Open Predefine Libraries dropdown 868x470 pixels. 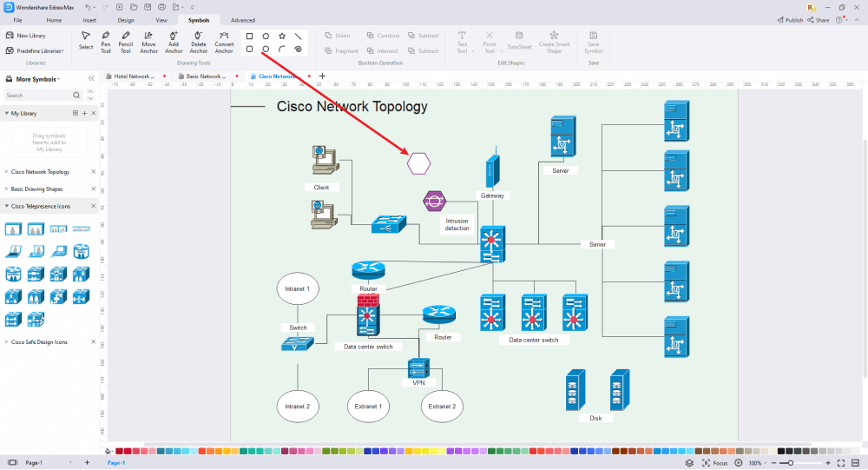pos(35,51)
